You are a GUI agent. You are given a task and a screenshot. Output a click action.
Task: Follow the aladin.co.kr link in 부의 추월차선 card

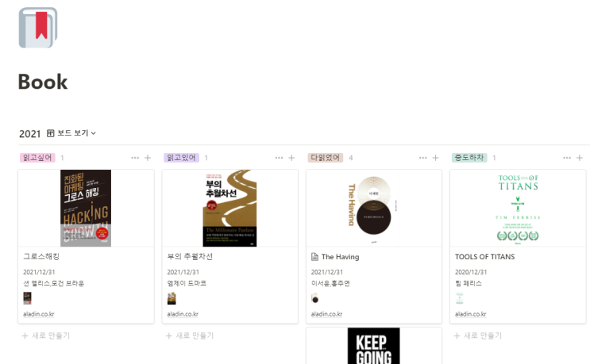183,314
